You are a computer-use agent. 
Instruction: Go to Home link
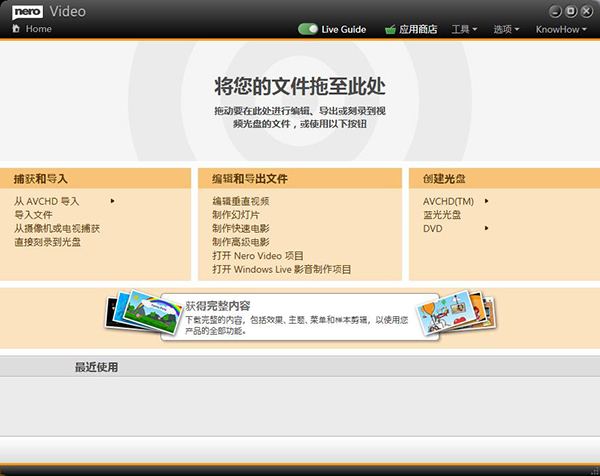point(38,29)
